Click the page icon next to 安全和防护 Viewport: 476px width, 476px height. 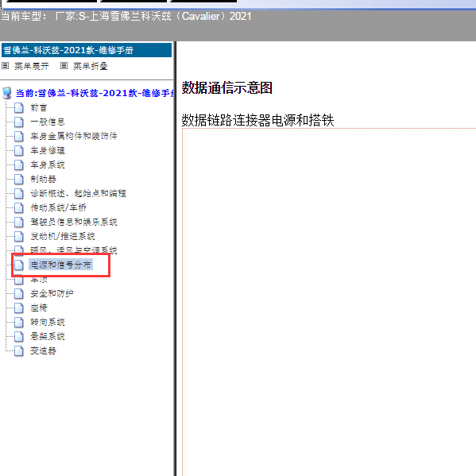(x=19, y=293)
